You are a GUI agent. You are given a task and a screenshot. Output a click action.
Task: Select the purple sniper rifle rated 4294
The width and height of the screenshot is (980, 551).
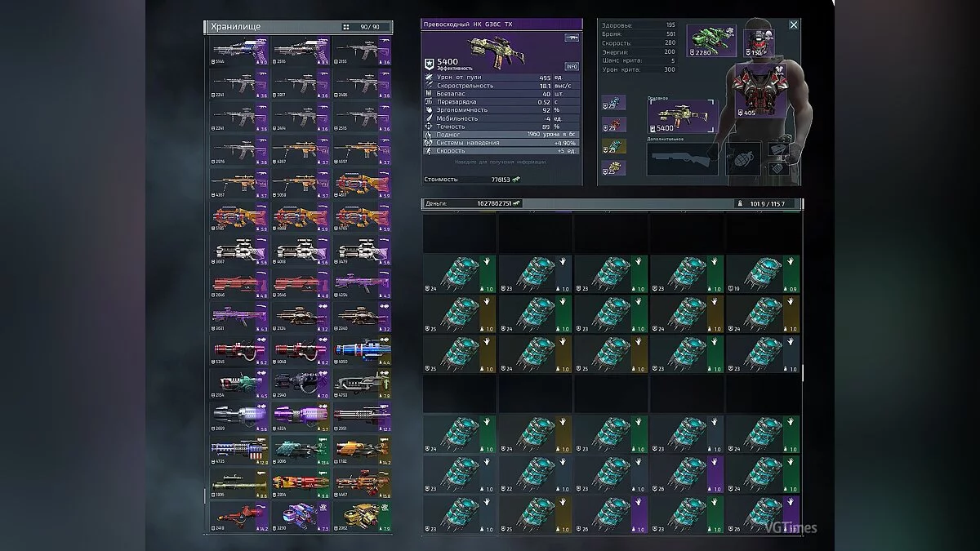pos(362,284)
